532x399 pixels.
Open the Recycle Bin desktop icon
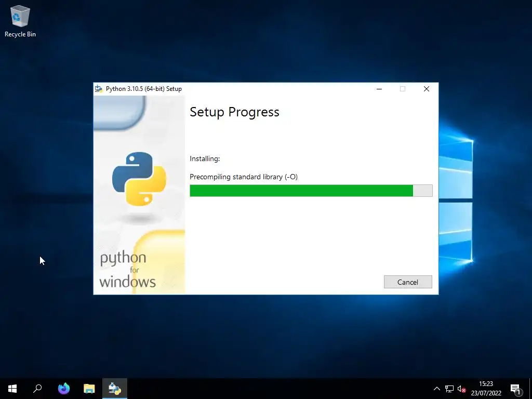pyautogui.click(x=20, y=21)
